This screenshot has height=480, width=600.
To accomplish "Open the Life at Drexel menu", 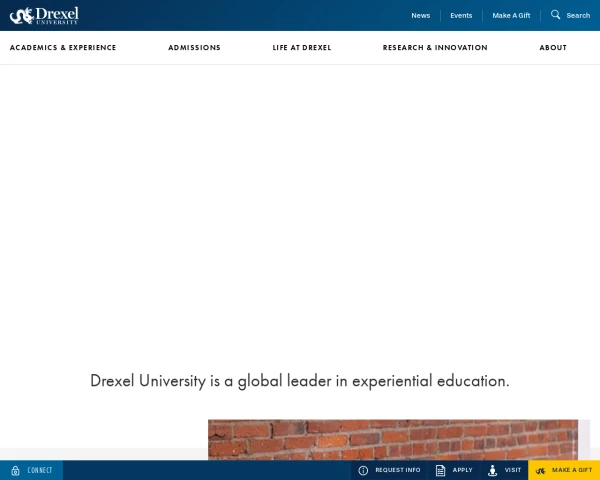I will pos(302,48).
